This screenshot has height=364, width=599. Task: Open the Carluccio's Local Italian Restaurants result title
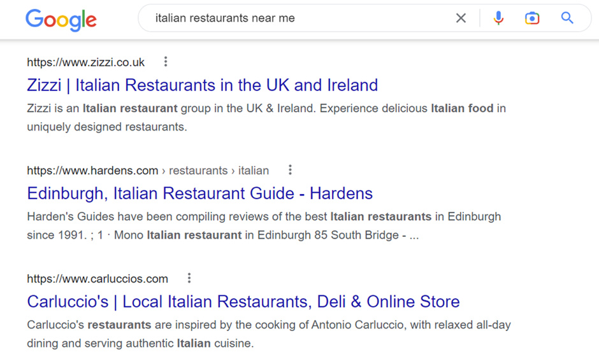243,302
